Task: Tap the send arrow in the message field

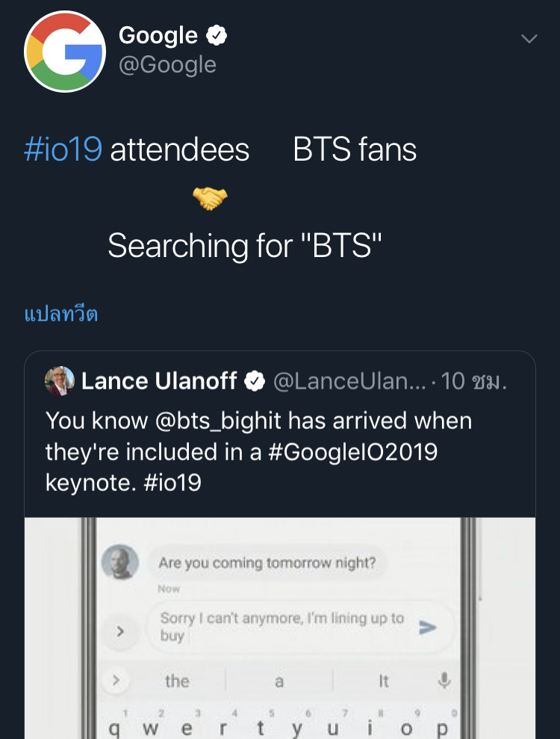Action: point(427,628)
